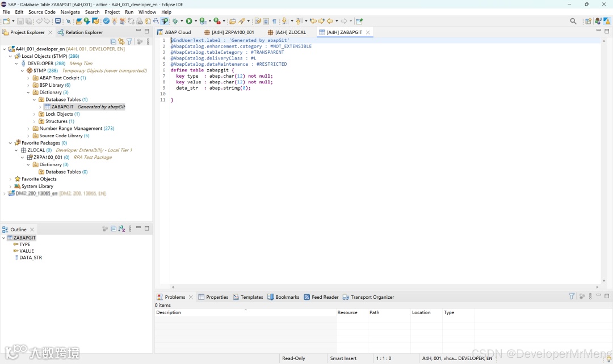613x364 pixels.
Task: Collapse the Dictionary (3) folder
Action: pyautogui.click(x=28, y=92)
